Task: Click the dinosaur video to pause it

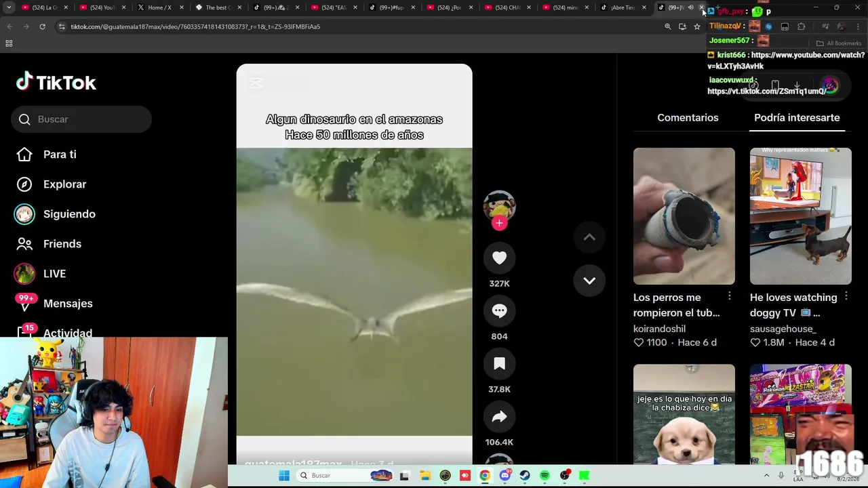Action: (x=354, y=291)
